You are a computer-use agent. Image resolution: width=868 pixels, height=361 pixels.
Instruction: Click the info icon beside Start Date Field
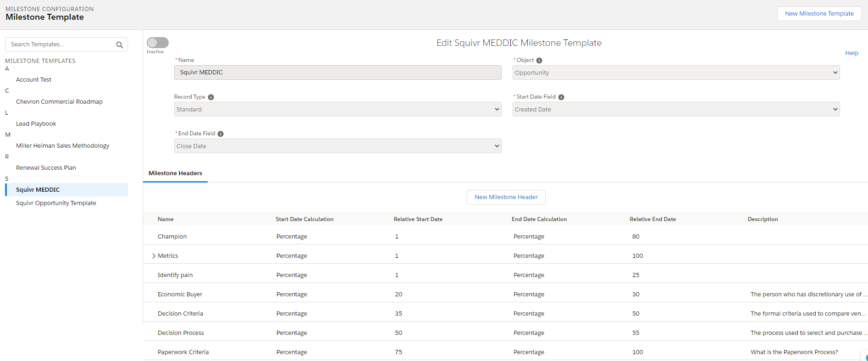pyautogui.click(x=561, y=97)
